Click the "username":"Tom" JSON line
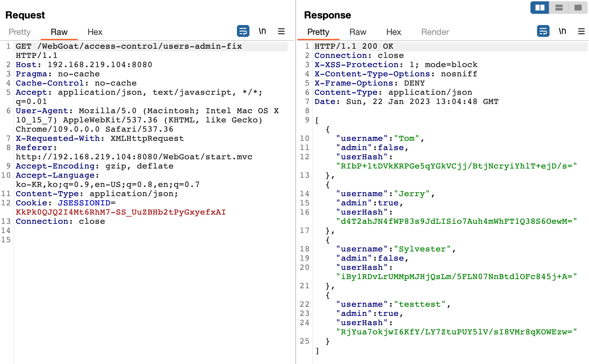Screen dimensions: 589x364 380,139
